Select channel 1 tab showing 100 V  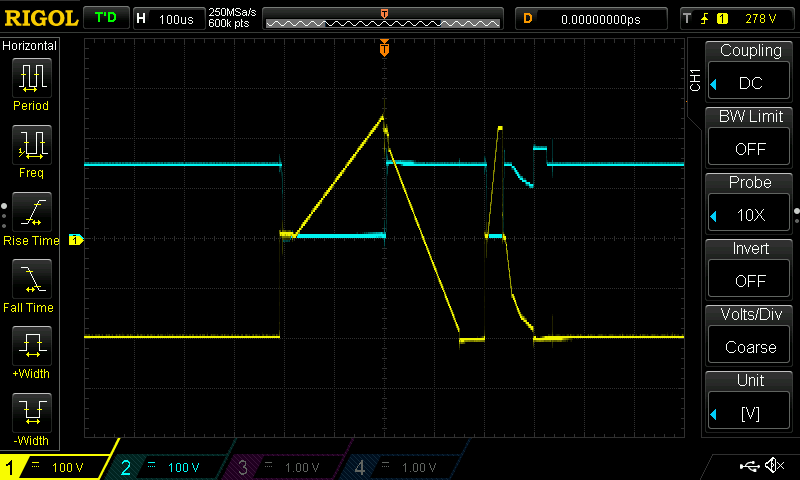[x=56, y=467]
